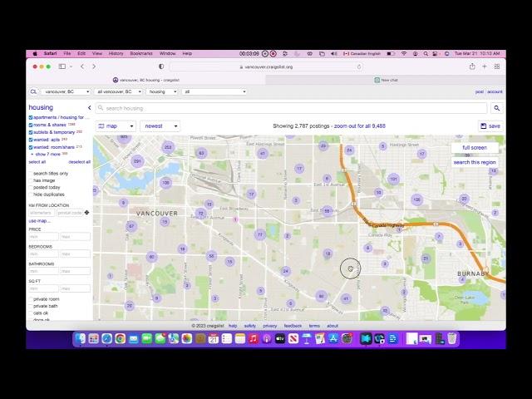This screenshot has height=399, width=532.
Task: Click the Wi-Fi menu bar icon
Action: coord(404,53)
